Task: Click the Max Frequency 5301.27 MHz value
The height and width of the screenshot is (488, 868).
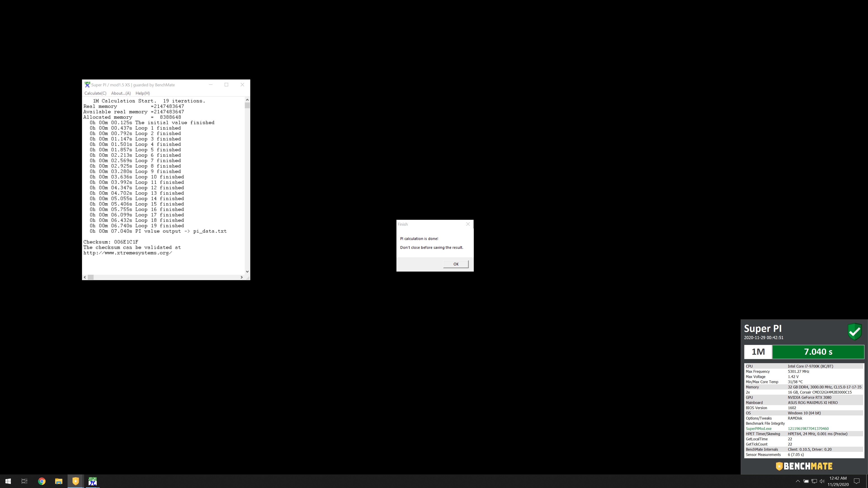Action: 798,371
